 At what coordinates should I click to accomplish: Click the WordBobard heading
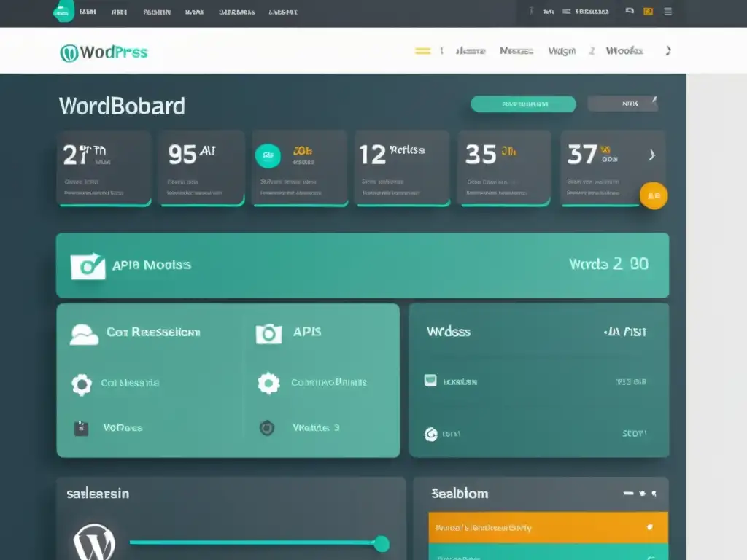[x=122, y=106]
